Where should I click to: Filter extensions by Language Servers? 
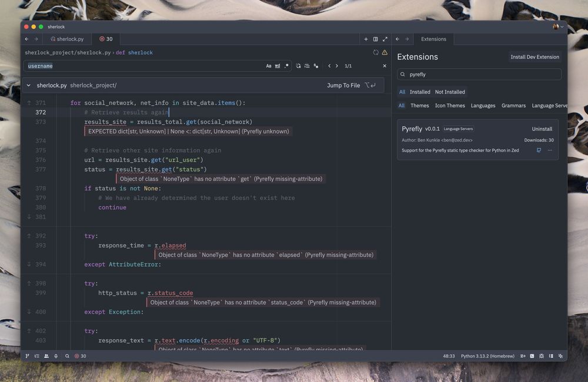click(549, 106)
